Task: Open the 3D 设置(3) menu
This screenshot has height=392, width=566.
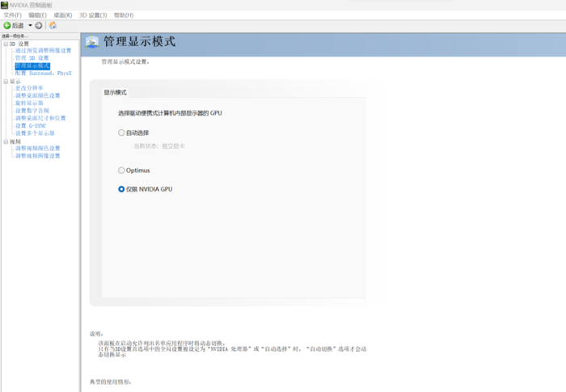Action: click(x=93, y=15)
